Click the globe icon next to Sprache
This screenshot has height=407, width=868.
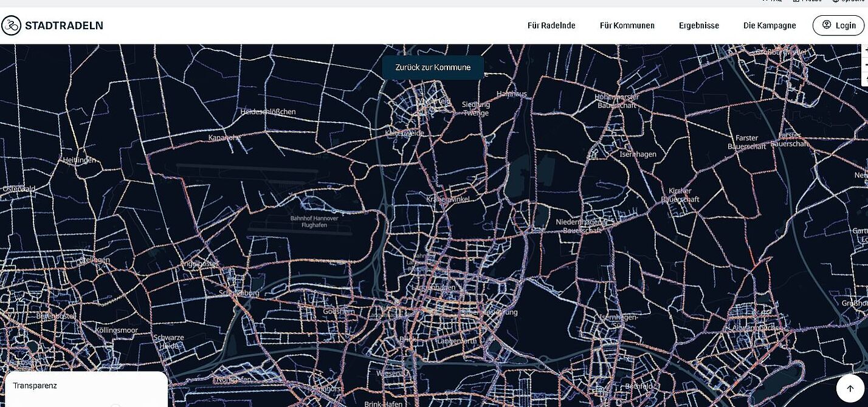(x=836, y=1)
